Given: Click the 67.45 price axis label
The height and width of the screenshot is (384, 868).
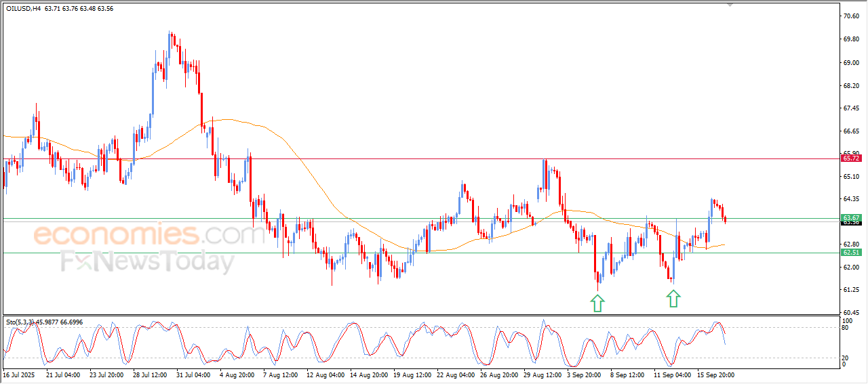Looking at the screenshot, I should 850,108.
